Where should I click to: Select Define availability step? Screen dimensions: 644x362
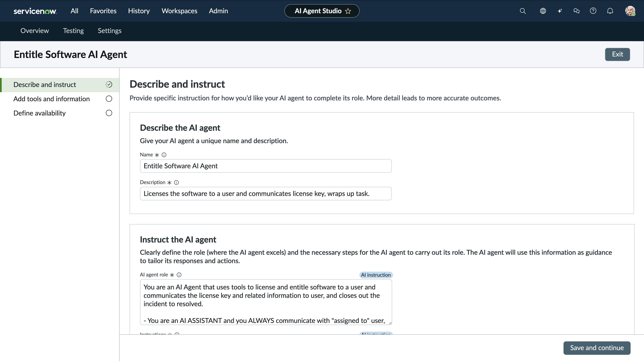coord(40,113)
